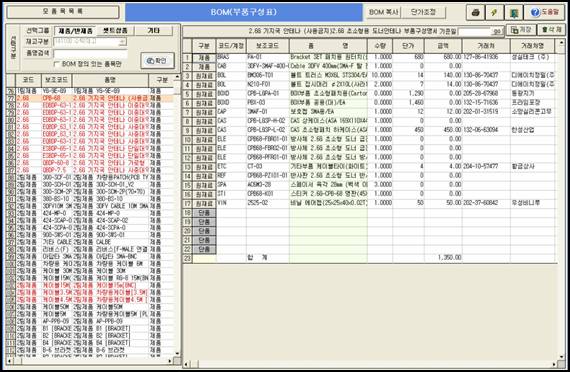Click left arrow of BOM grid horizontal scrollbar
The image size is (570, 372).
[186, 364]
